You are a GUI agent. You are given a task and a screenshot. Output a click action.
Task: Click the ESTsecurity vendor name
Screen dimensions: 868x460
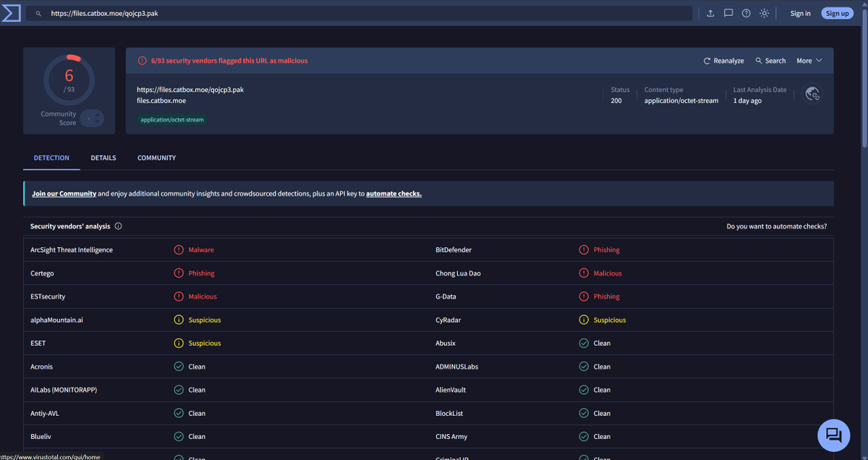(48, 297)
